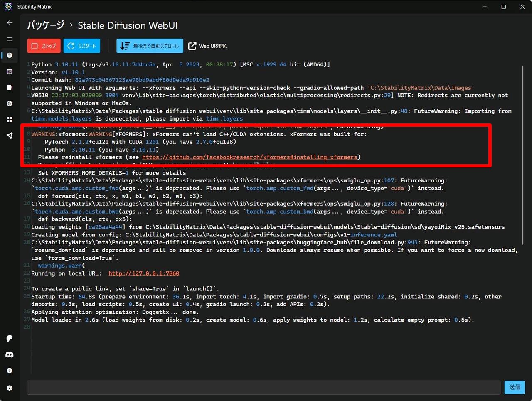This screenshot has width=532, height=401.
Task: Click the "Creating model from config" line
Action: coord(214,235)
